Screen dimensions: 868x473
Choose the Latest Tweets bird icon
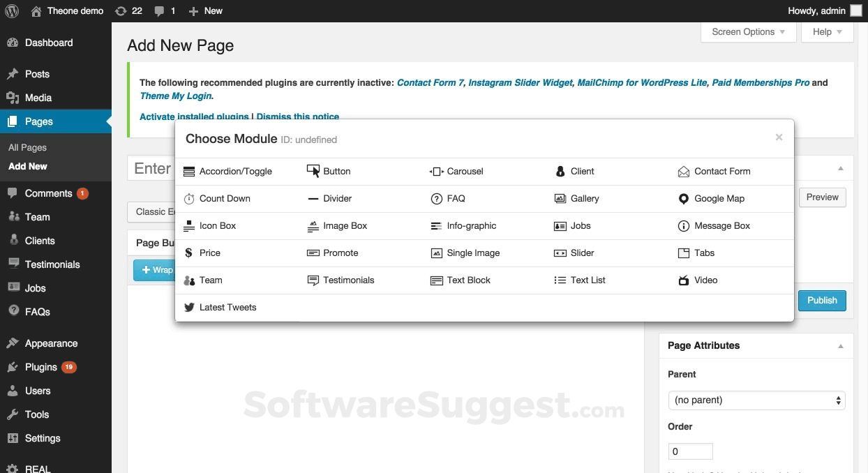189,308
